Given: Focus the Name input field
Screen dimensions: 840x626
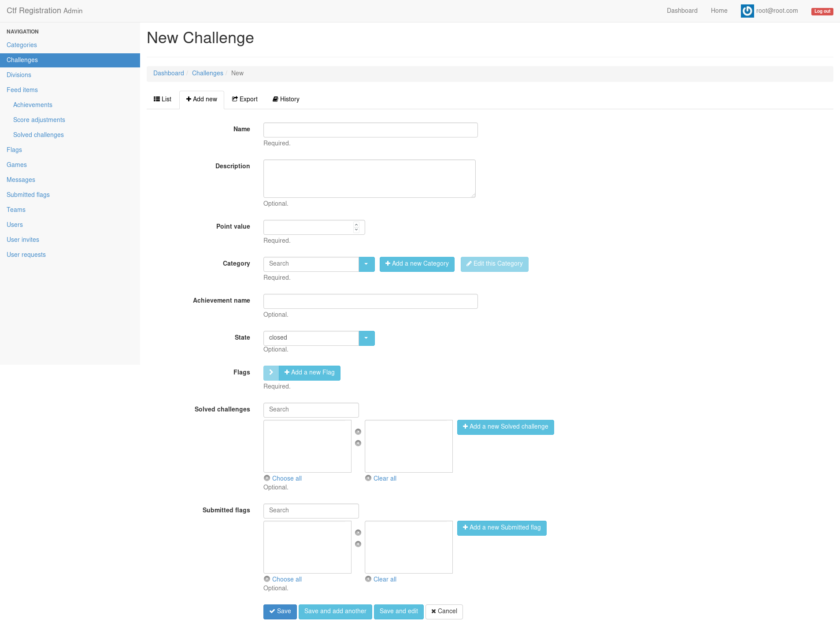Looking at the screenshot, I should (370, 130).
